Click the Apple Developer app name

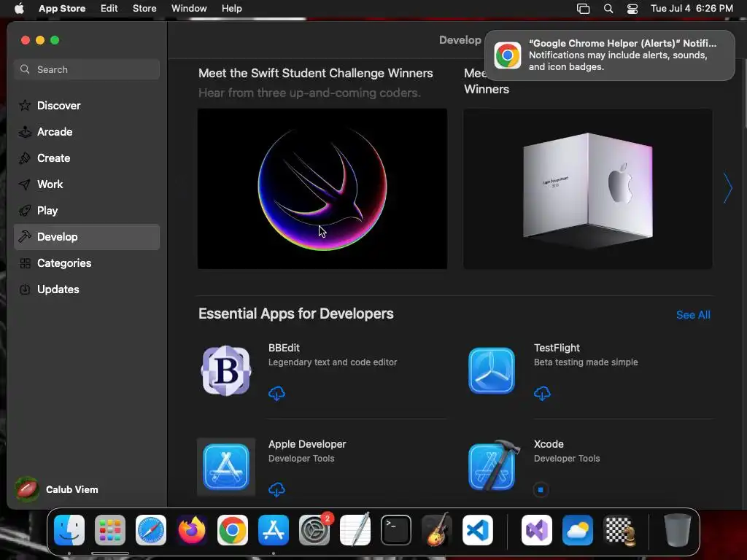[x=307, y=444]
